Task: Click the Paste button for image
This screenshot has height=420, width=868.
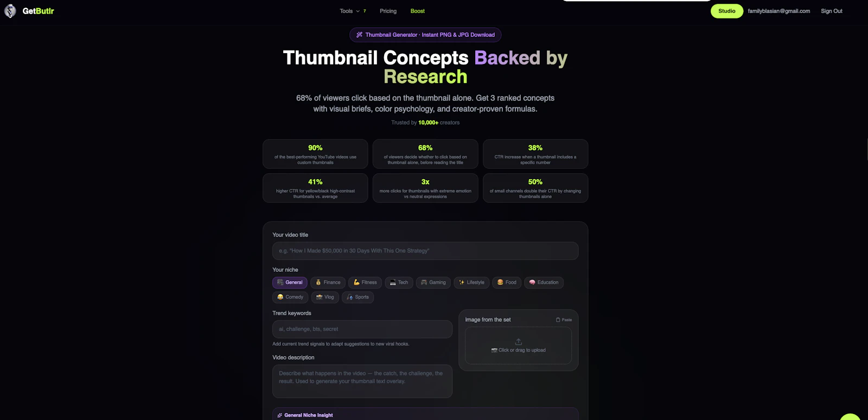Action: (x=564, y=320)
